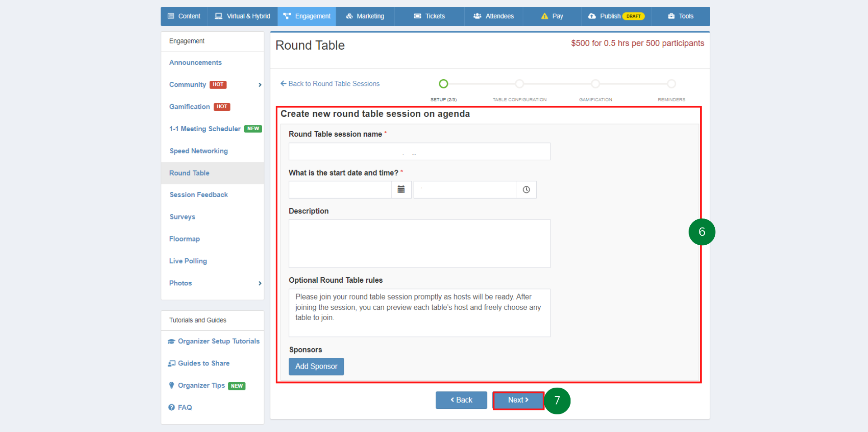Click the lightbulb icon beside Organizer Tips

point(171,385)
